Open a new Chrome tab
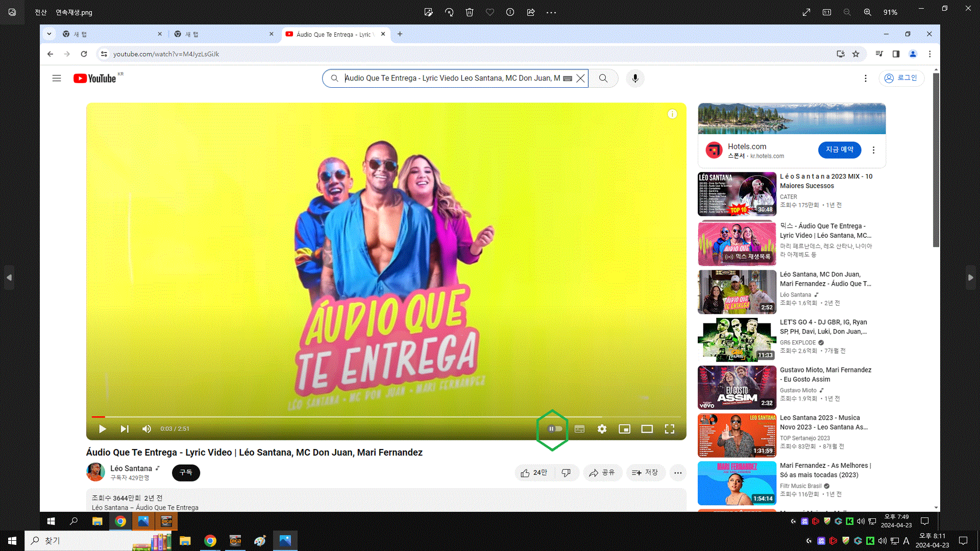The width and height of the screenshot is (980, 551). (400, 34)
